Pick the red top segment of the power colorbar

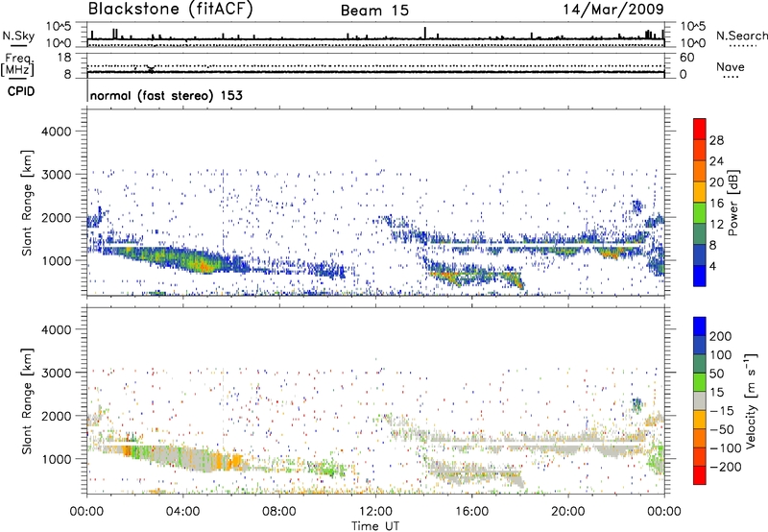click(700, 129)
